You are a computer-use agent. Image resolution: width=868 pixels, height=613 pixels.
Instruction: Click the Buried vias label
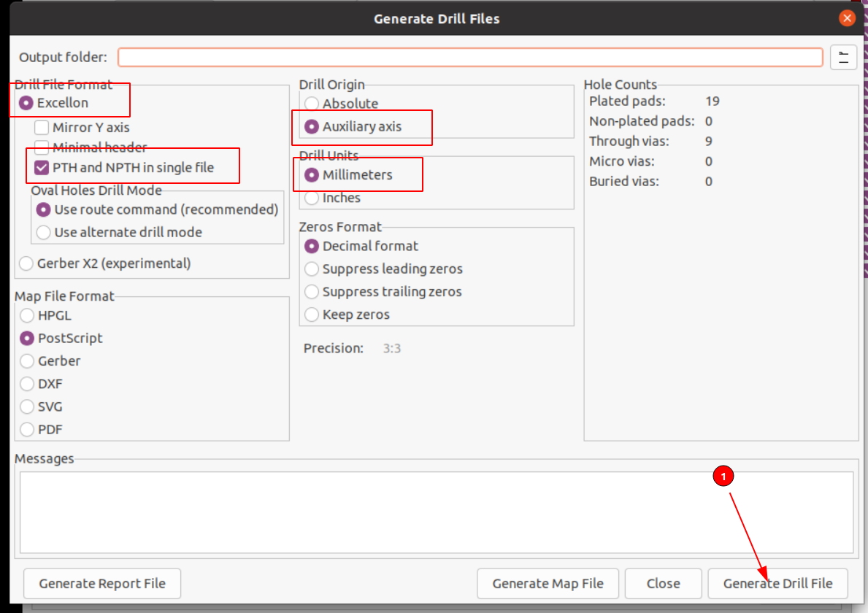[x=624, y=182]
